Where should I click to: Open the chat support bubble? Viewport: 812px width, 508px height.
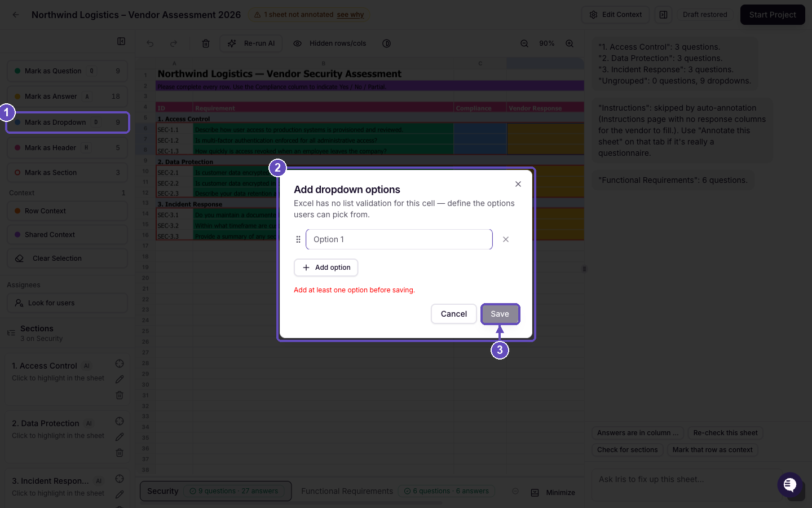[790, 484]
